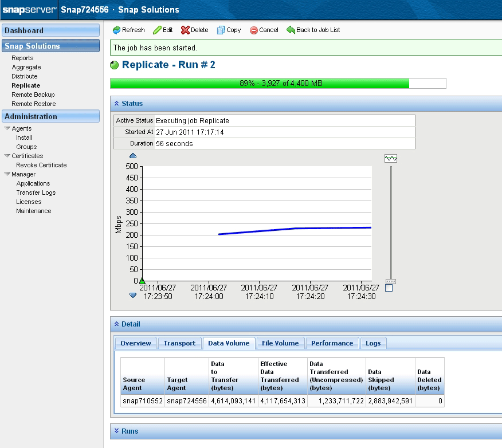Viewport: 502px width, 448px height.
Task: Open the Performance tab
Action: coord(332,343)
